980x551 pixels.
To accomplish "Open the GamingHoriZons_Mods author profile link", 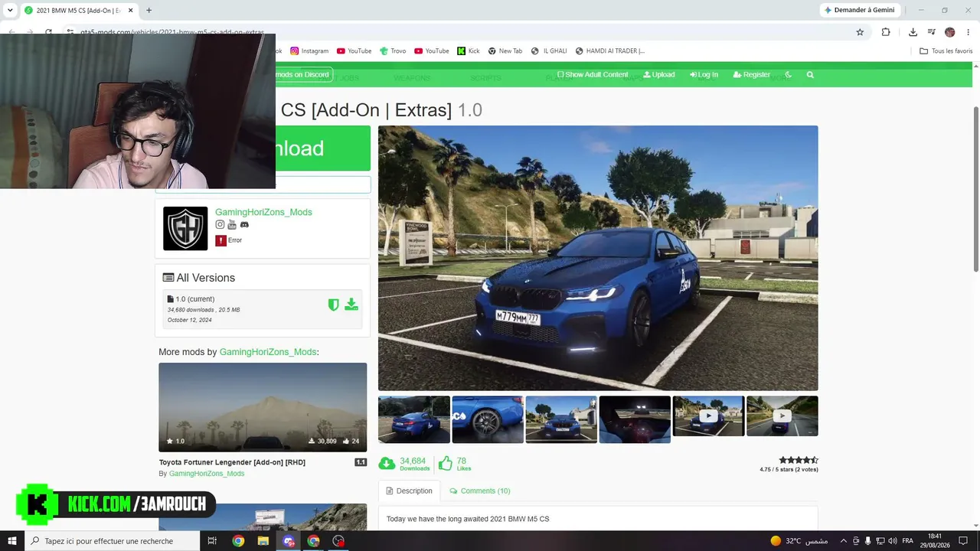I will click(x=263, y=212).
